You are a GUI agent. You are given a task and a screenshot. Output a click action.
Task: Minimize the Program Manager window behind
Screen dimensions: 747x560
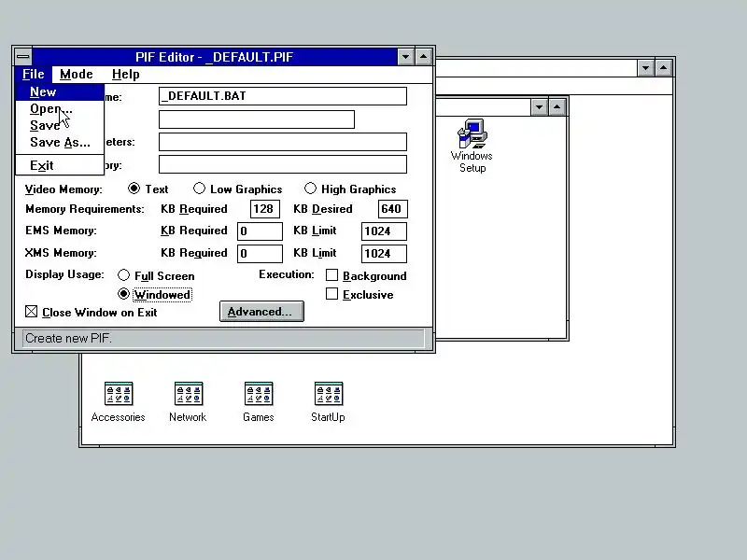(645, 68)
